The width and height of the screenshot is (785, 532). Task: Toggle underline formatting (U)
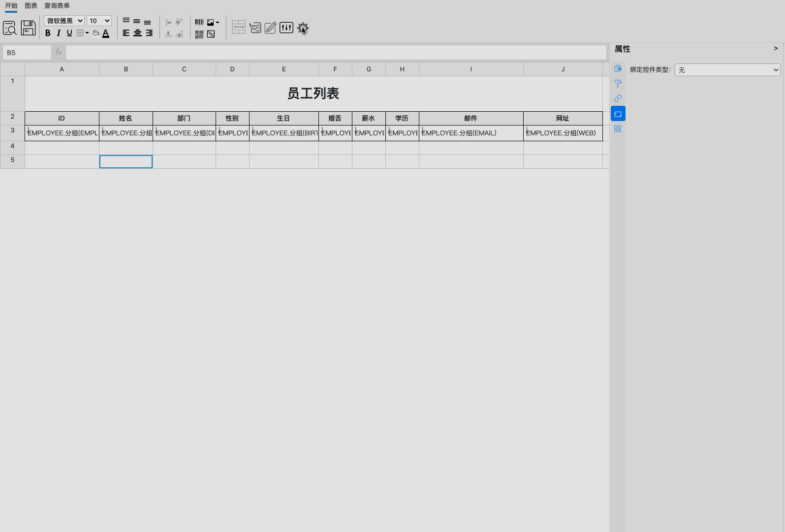coord(69,33)
